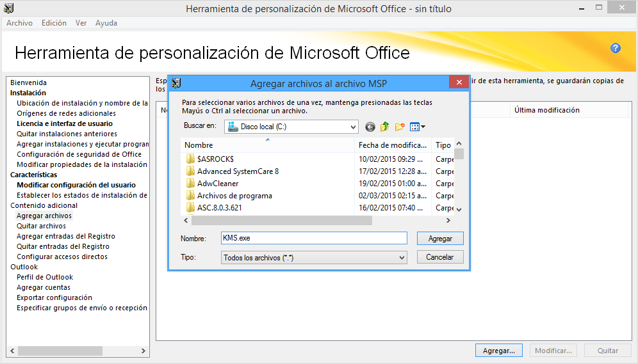
Task: Select Modificar propiedades de la instalación
Action: (82, 164)
